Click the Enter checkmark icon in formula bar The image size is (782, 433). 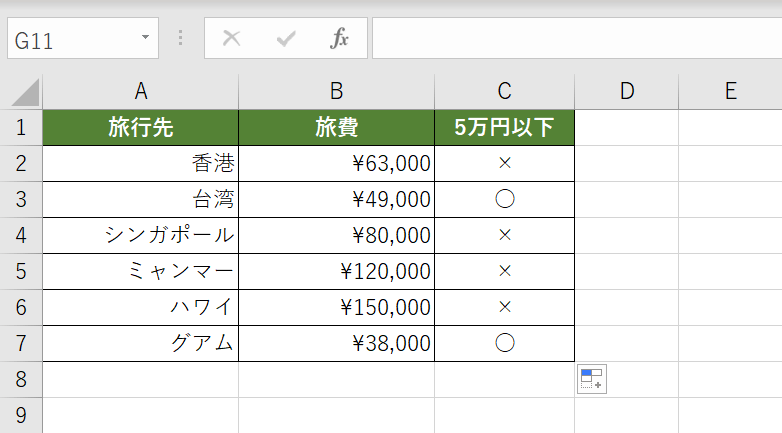pos(286,39)
